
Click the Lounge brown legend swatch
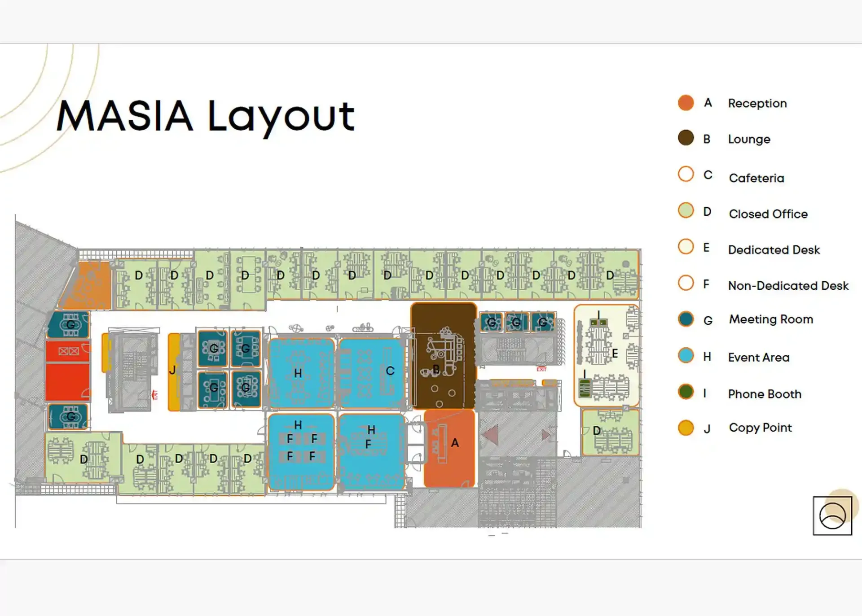[686, 138]
